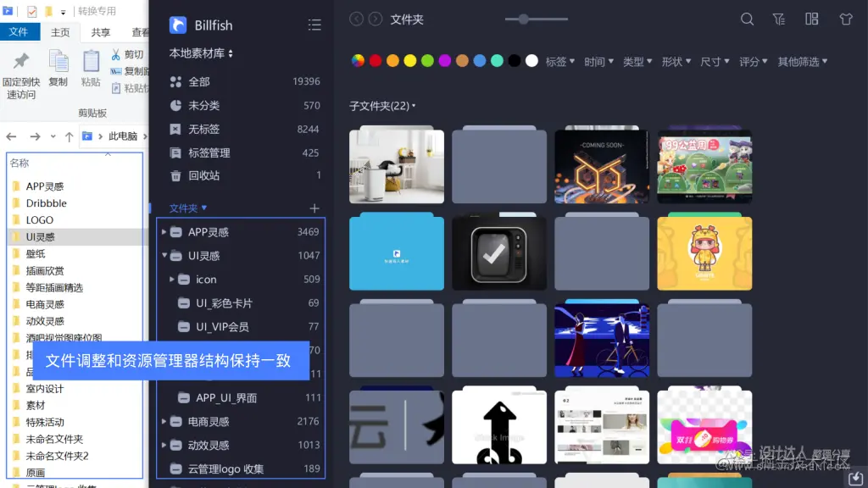Select UI_彩色卡片 folder in tree

tap(242, 303)
